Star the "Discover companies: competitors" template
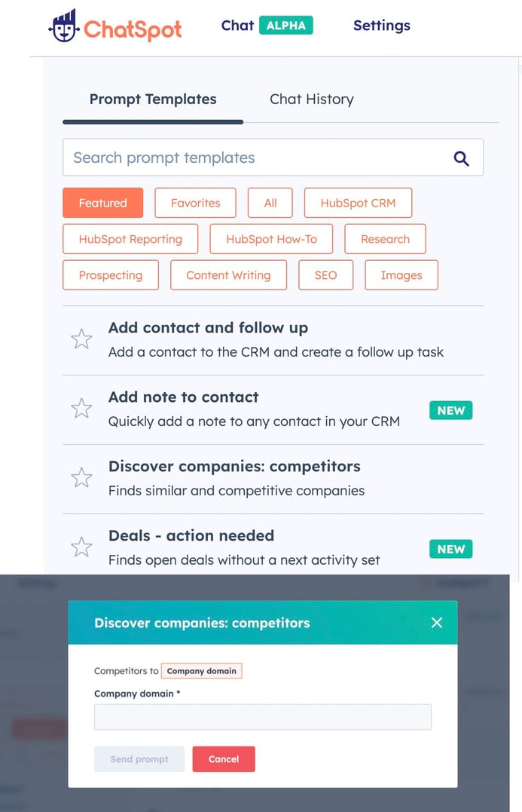 tap(81, 477)
